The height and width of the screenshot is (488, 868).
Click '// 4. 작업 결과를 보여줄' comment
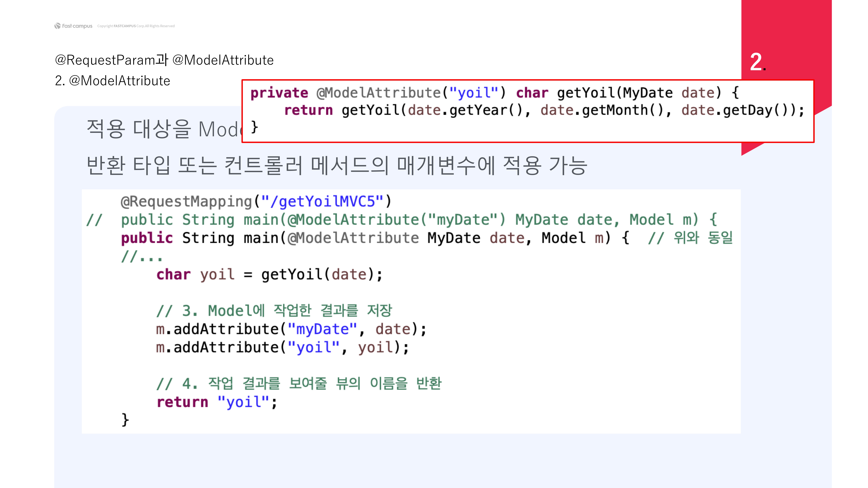coord(299,384)
